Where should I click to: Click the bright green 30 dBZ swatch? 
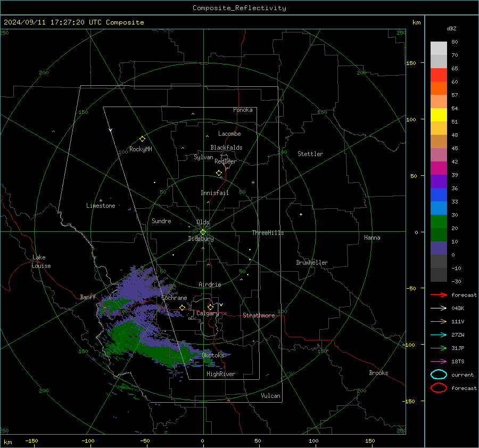[439, 221]
